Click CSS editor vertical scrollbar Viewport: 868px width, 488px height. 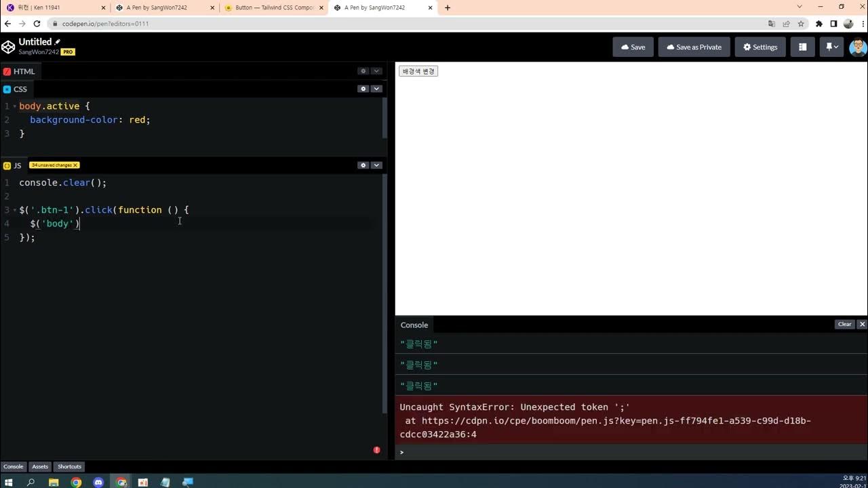pyautogui.click(x=384, y=118)
